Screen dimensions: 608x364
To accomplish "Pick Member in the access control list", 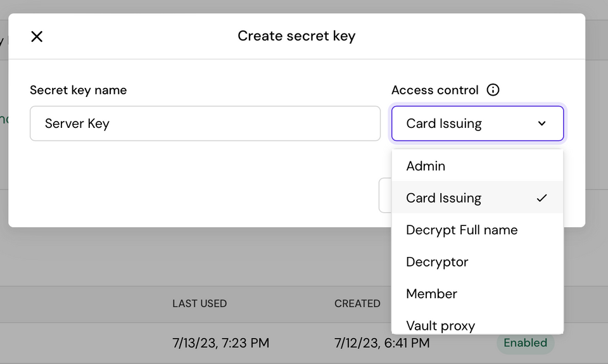I will (x=431, y=294).
